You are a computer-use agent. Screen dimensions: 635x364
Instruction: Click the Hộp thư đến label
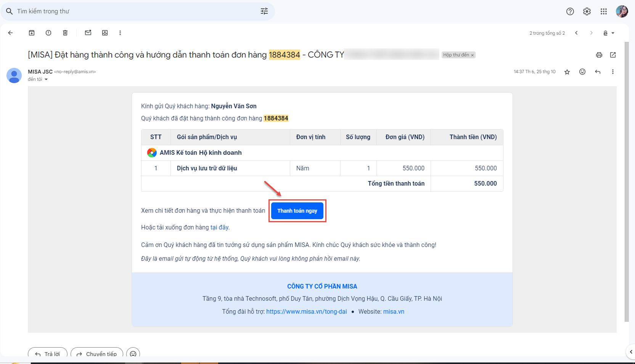pyautogui.click(x=456, y=55)
